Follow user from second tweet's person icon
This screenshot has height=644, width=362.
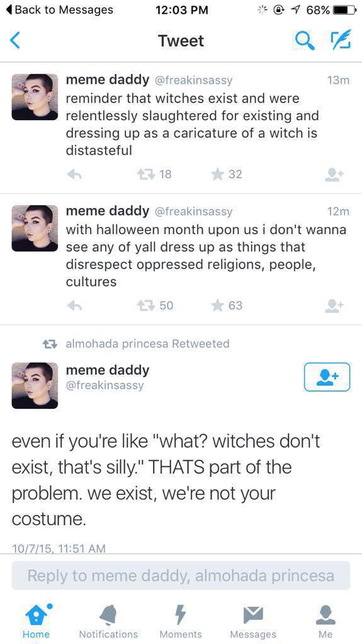[x=334, y=306]
